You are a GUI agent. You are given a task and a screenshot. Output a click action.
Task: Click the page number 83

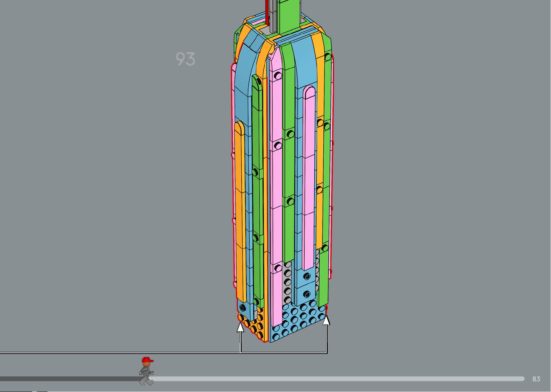[x=536, y=379]
